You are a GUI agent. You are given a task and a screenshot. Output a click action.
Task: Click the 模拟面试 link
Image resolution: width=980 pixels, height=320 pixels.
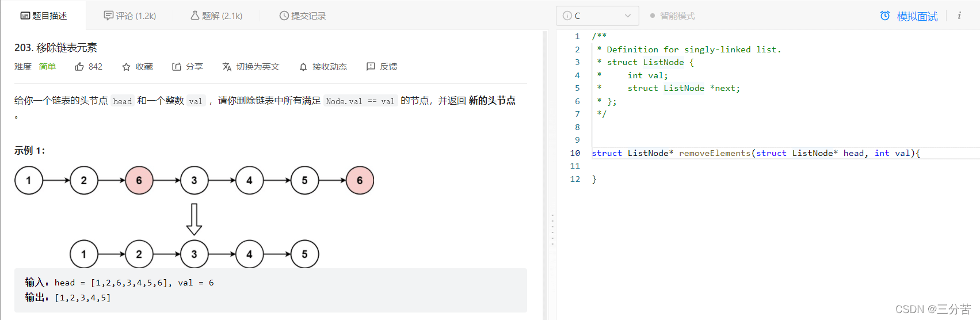tap(917, 17)
